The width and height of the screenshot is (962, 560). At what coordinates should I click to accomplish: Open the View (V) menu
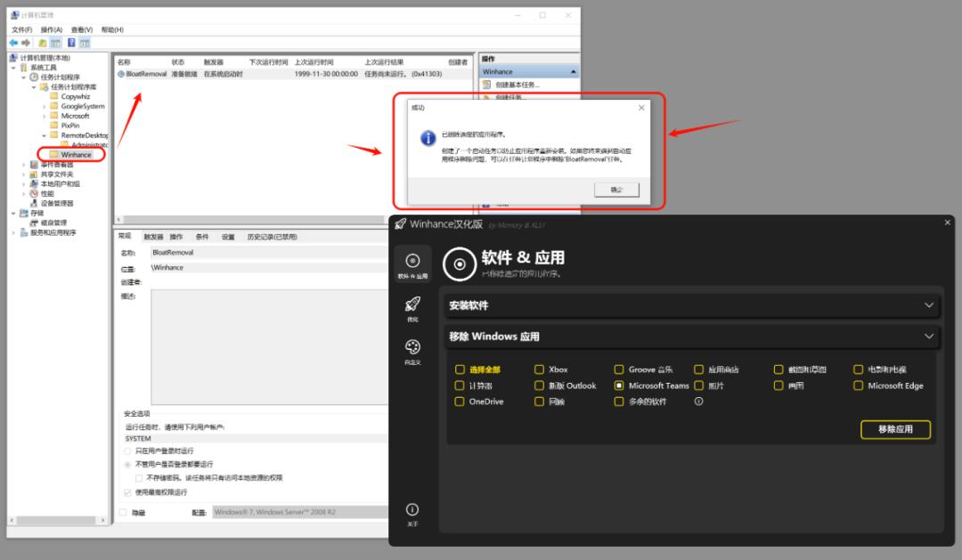(x=82, y=29)
